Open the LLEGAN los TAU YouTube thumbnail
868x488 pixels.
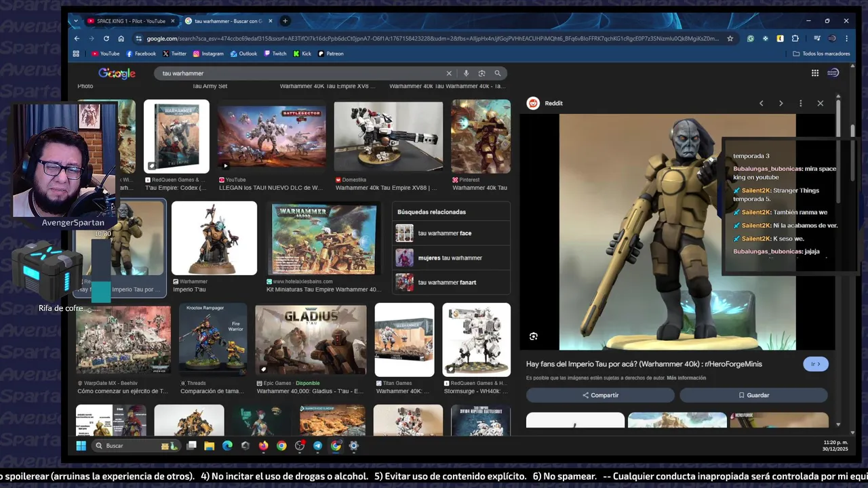click(x=271, y=136)
